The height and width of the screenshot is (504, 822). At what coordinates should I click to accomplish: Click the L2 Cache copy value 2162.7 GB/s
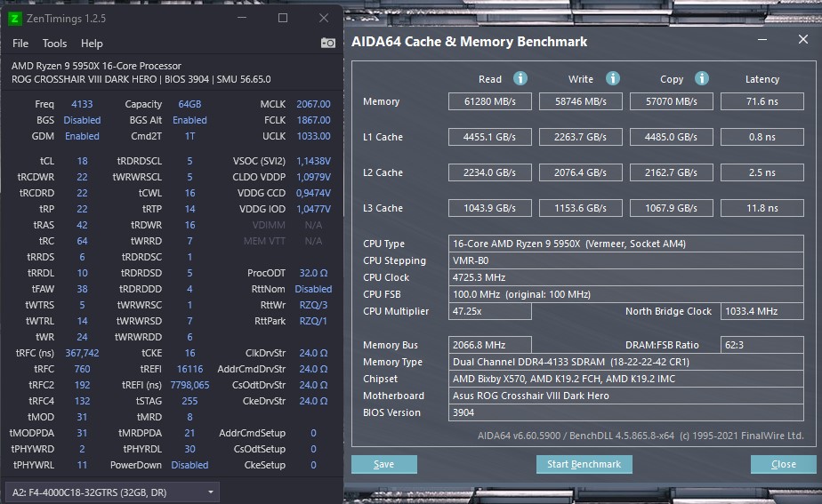tap(672, 172)
